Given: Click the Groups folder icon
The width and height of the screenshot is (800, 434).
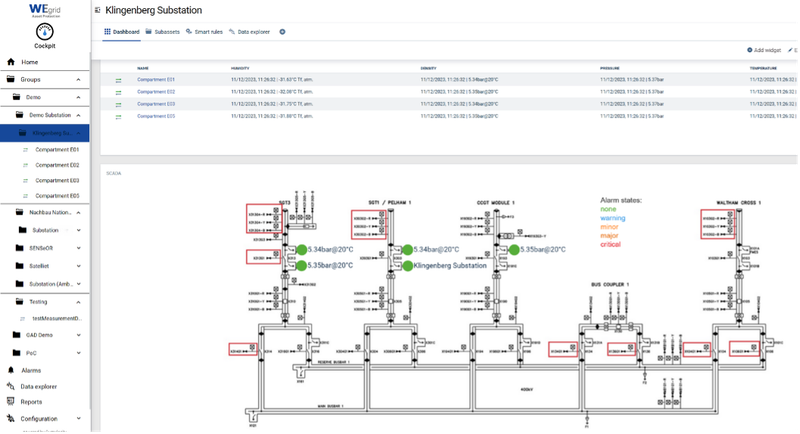Looking at the screenshot, I should (x=10, y=79).
